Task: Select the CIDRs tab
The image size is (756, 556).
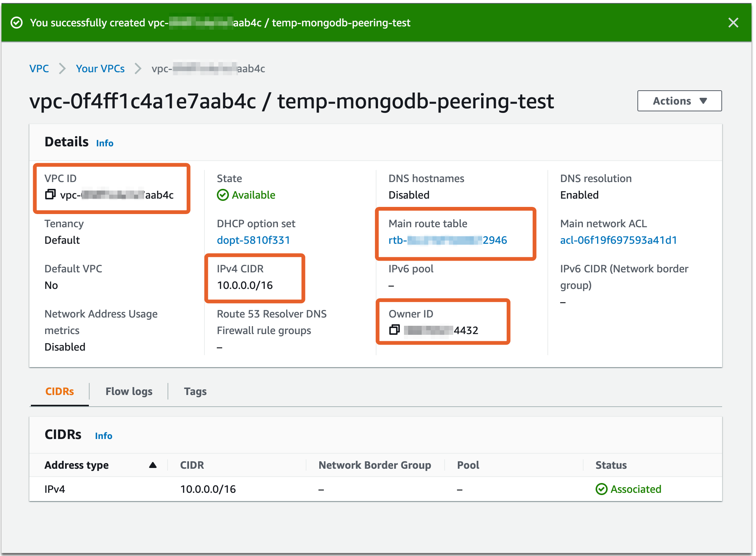Action: [x=59, y=391]
